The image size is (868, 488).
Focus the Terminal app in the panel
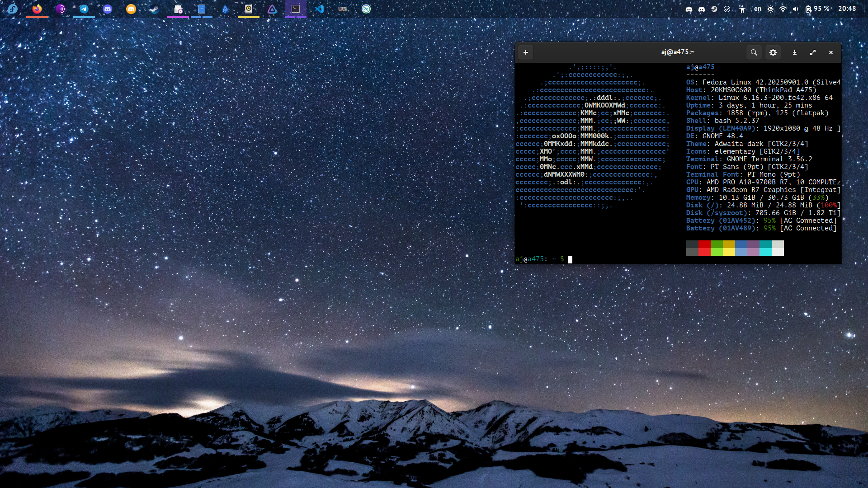pyautogui.click(x=296, y=9)
